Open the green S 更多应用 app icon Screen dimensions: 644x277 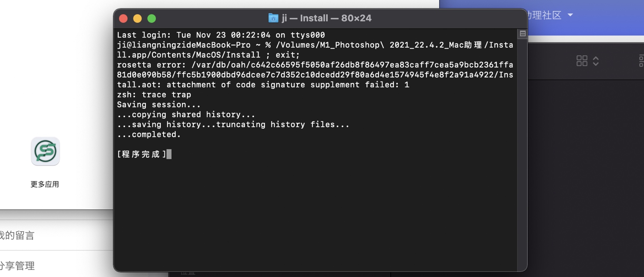(45, 151)
